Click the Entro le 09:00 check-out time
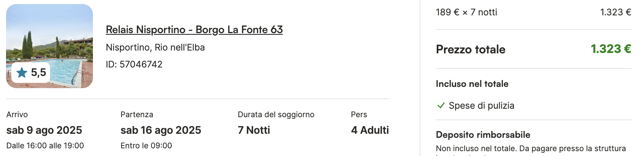 146,145
